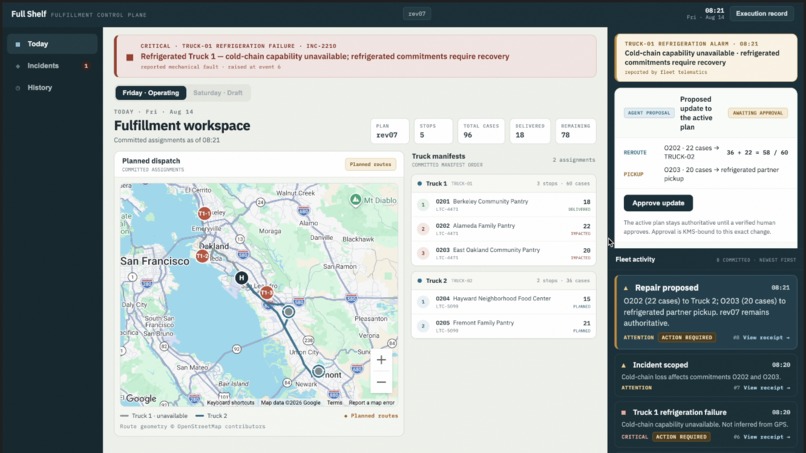This screenshot has height=453, width=806.
Task: Select stop 0204 Hayward Neighborhood Food Center row
Action: pos(503,302)
